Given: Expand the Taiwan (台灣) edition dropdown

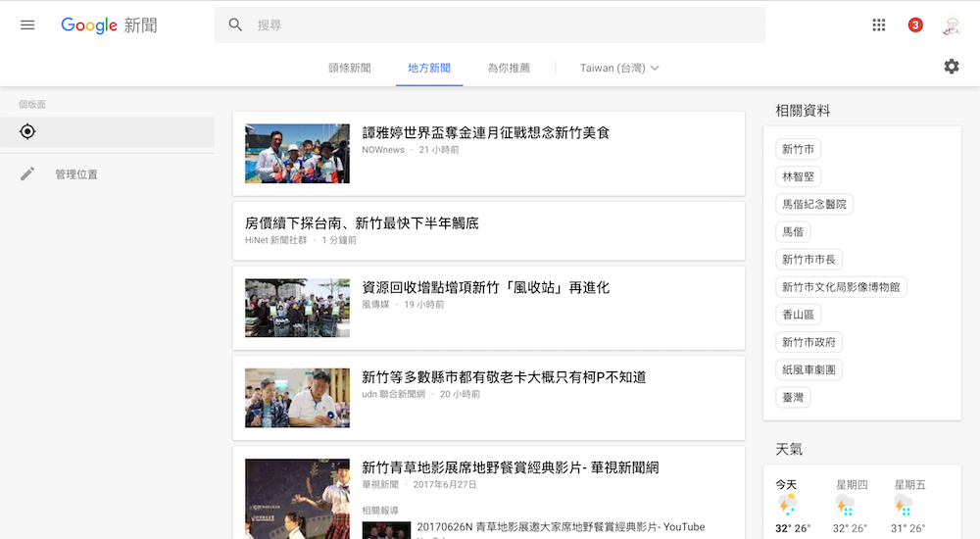Looking at the screenshot, I should point(619,68).
